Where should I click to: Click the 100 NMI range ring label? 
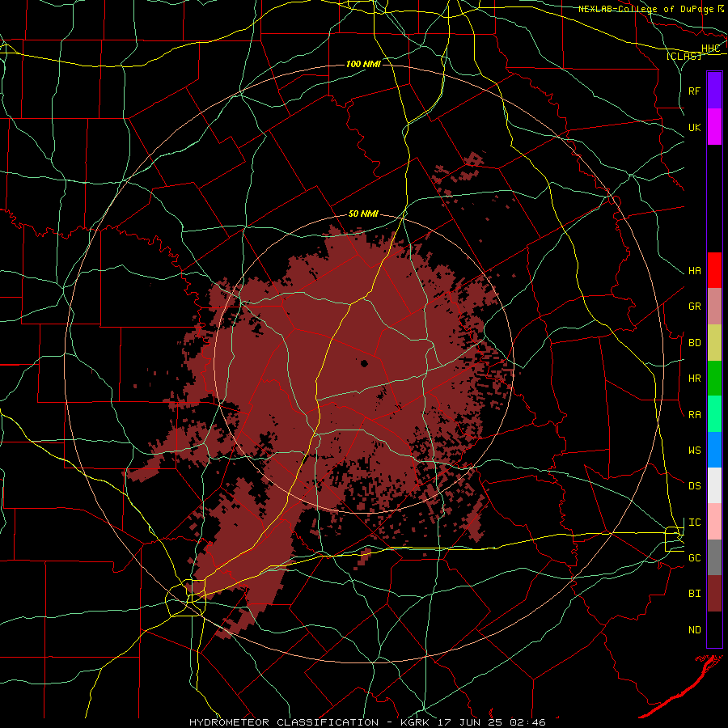(363, 64)
